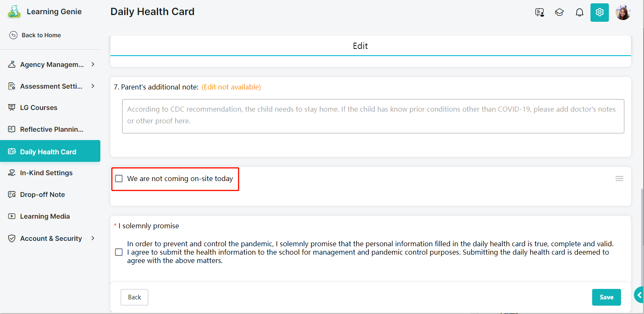The image size is (644, 314).
Task: Open the chat messages icon in header
Action: coord(539,13)
